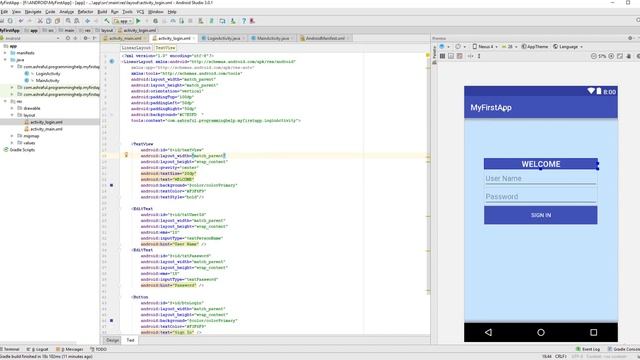Click the Sync Project with Gradle icon
The image size is (640, 360).
coord(211,21)
